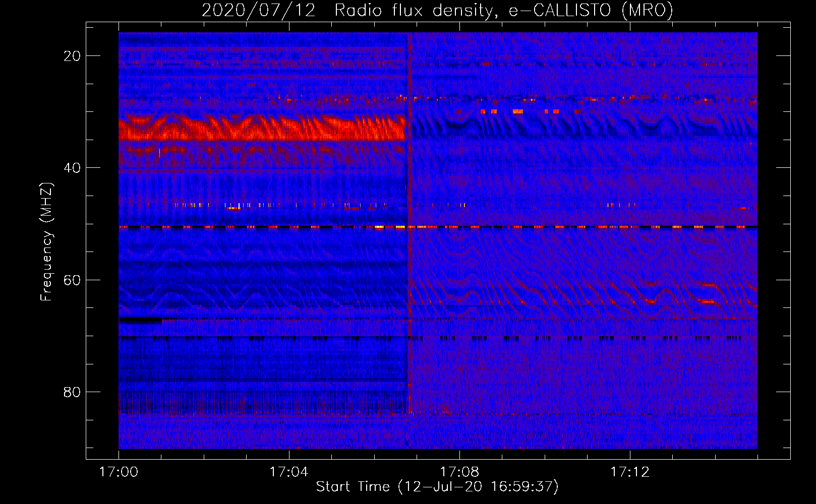
Task: Click the 80 MHz frequency tick label
Action: [x=72, y=392]
